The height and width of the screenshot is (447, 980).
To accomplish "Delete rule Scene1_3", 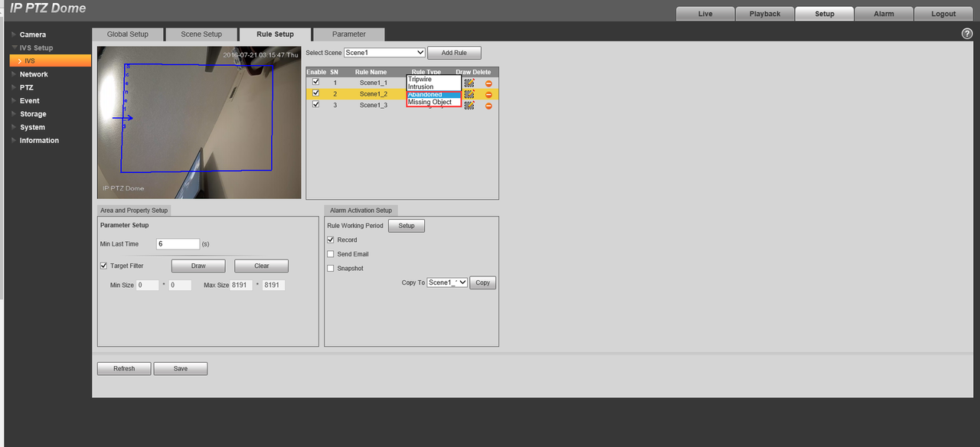I will coord(488,105).
